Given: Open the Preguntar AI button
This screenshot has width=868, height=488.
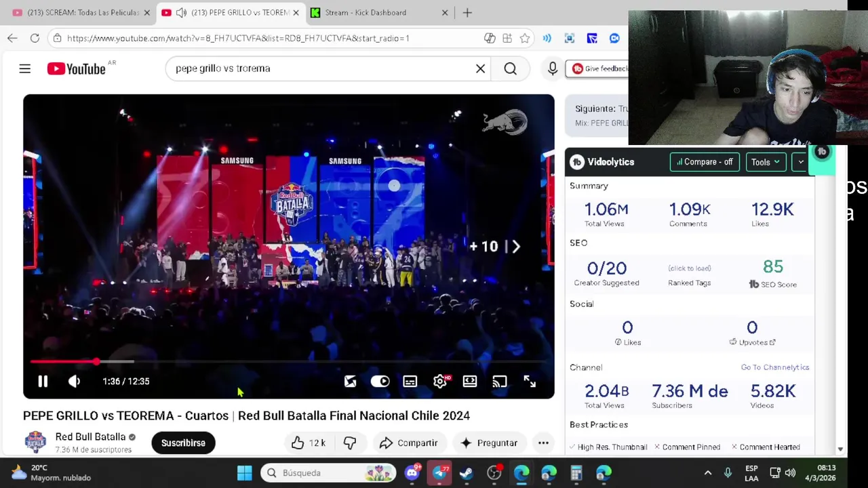Looking at the screenshot, I should click(488, 443).
